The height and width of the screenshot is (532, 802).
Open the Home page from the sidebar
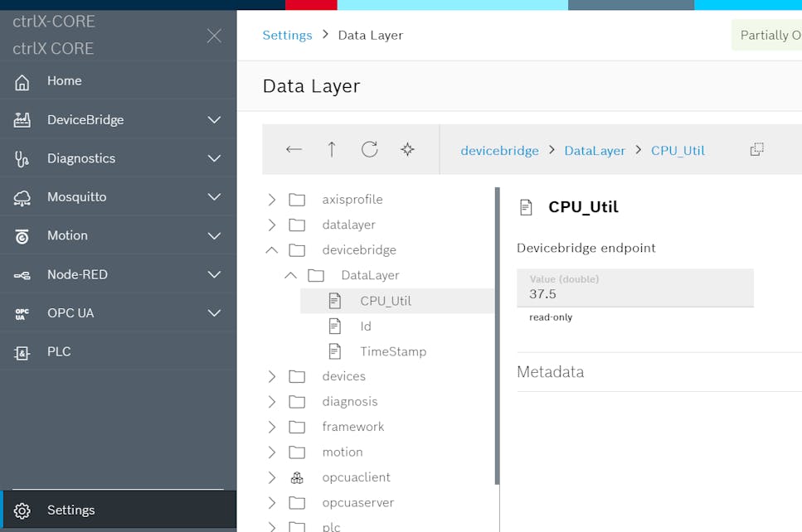pyautogui.click(x=64, y=80)
